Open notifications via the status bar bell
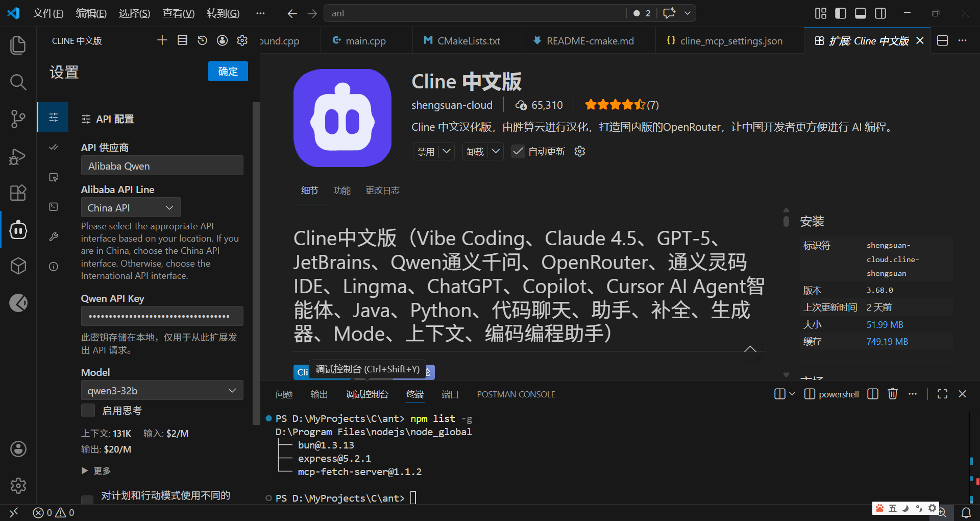Viewport: 980px width, 521px height. pos(966,513)
